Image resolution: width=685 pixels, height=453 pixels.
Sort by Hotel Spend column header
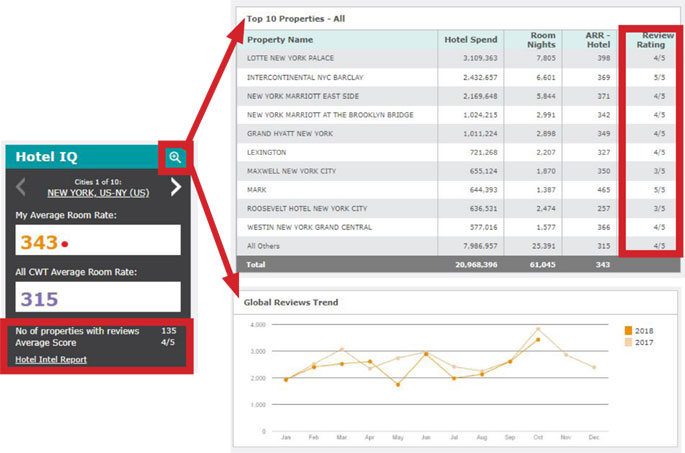(x=471, y=40)
